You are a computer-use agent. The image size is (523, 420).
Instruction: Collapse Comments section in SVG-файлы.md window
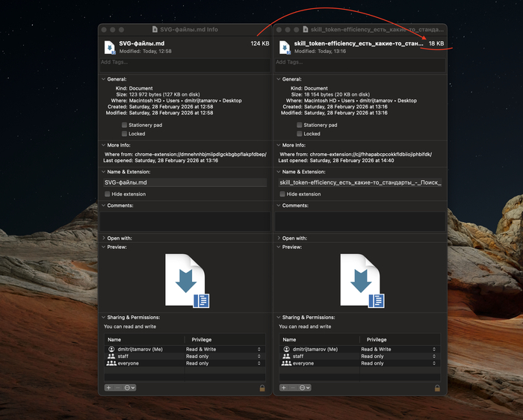[x=103, y=206]
